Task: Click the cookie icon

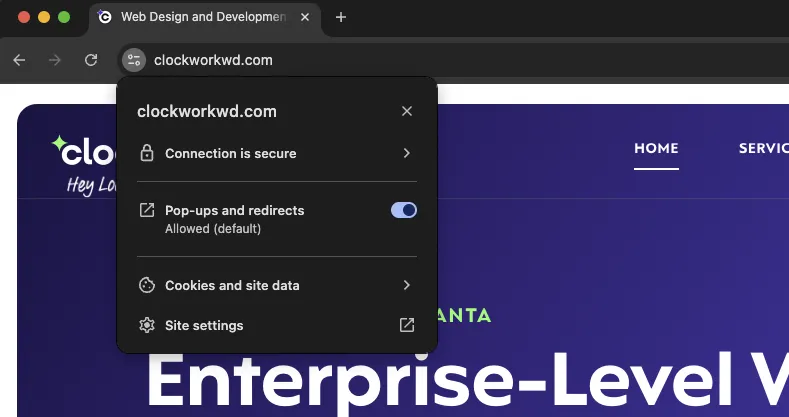Action: point(146,285)
